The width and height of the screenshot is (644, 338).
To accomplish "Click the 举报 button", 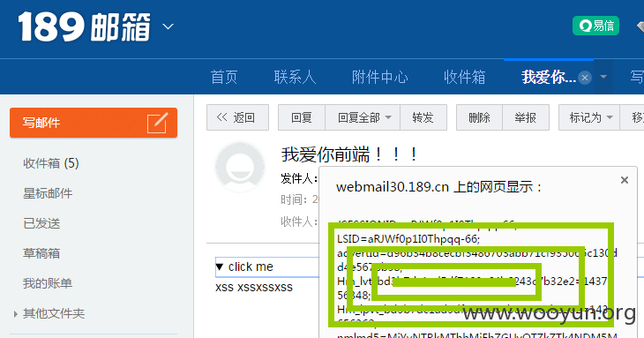I will [x=526, y=117].
